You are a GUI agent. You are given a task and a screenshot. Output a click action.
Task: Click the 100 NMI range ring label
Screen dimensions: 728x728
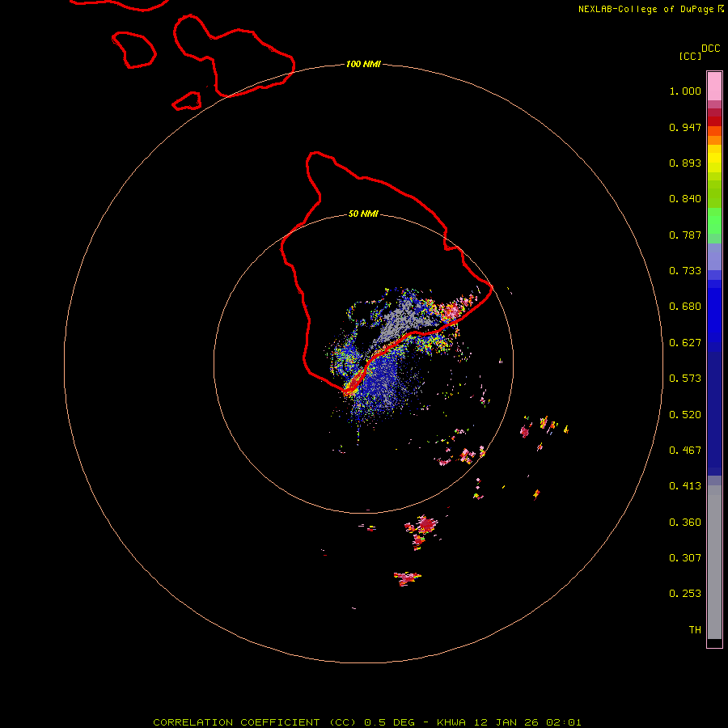click(x=363, y=64)
